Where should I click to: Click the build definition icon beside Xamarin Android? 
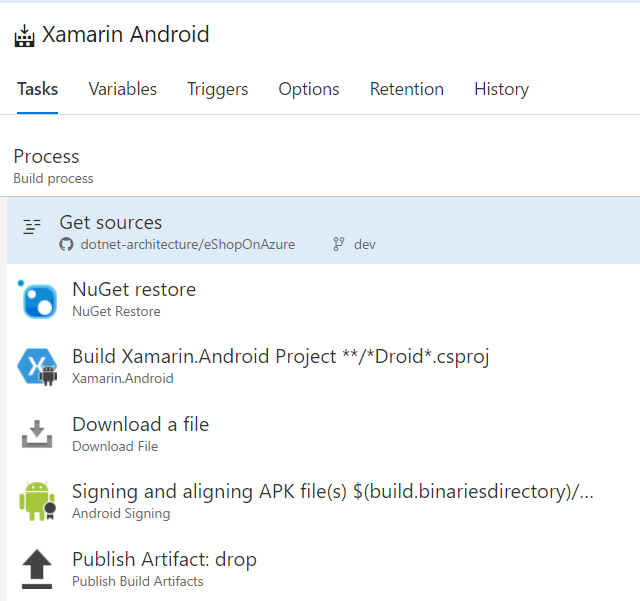(24, 36)
